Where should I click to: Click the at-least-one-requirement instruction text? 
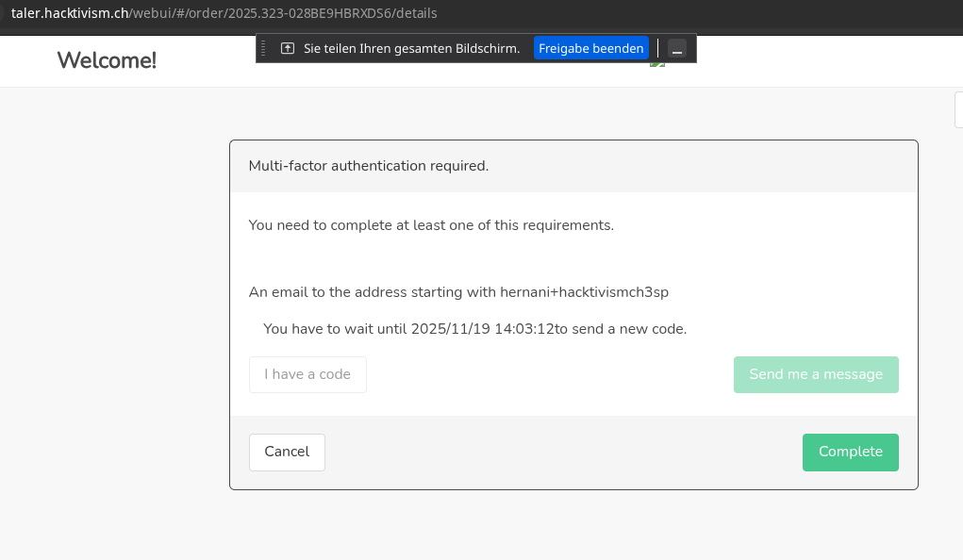tap(431, 225)
